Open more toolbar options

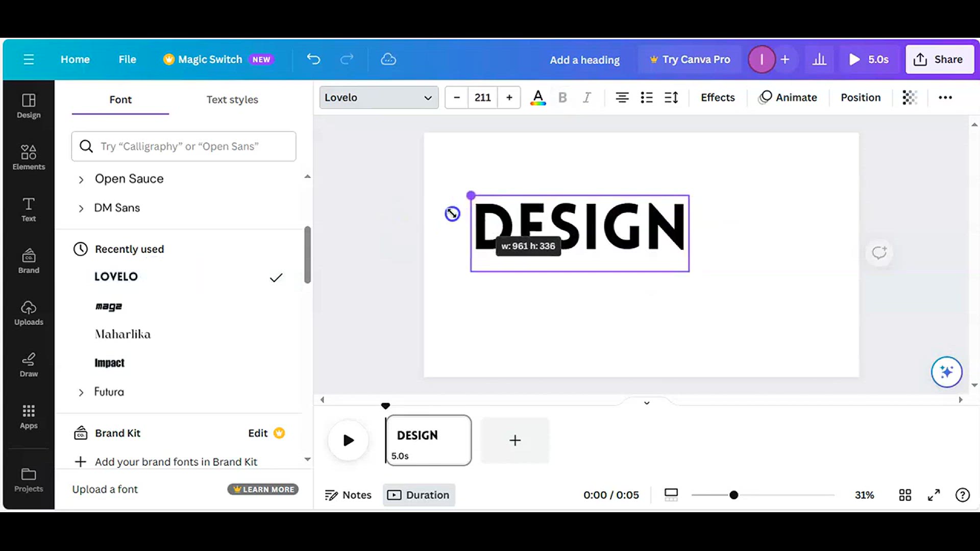[x=945, y=97]
